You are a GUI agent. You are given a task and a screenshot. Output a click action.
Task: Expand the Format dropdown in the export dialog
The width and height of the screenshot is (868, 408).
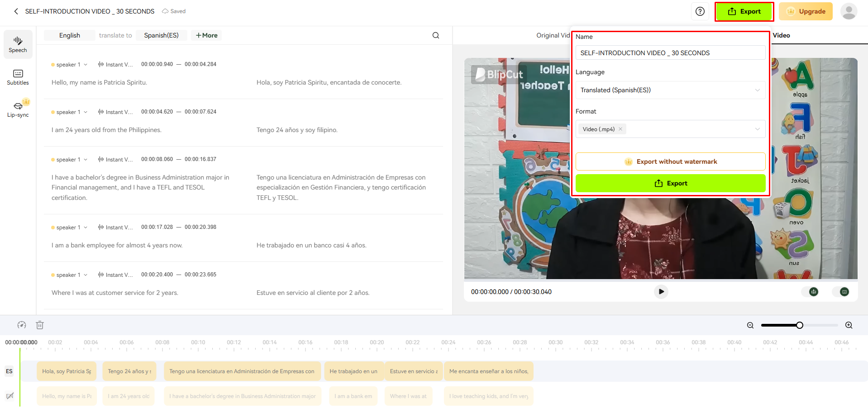[x=758, y=129]
